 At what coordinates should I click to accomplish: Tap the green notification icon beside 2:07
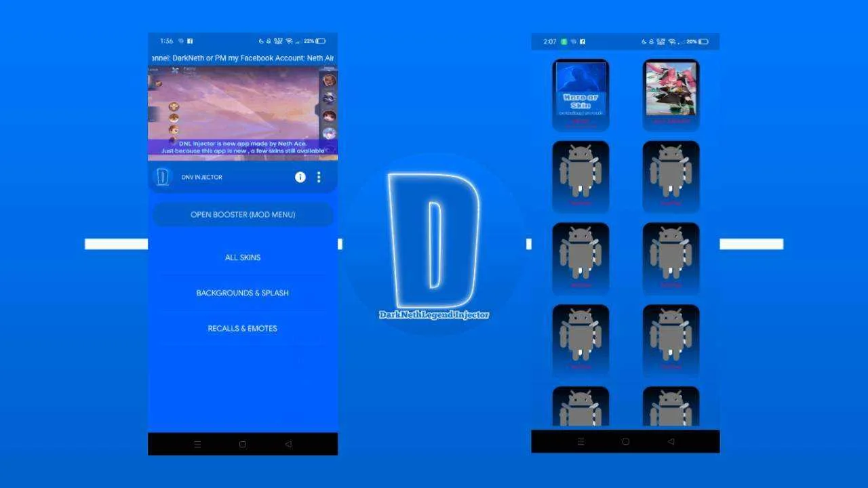pyautogui.click(x=564, y=41)
